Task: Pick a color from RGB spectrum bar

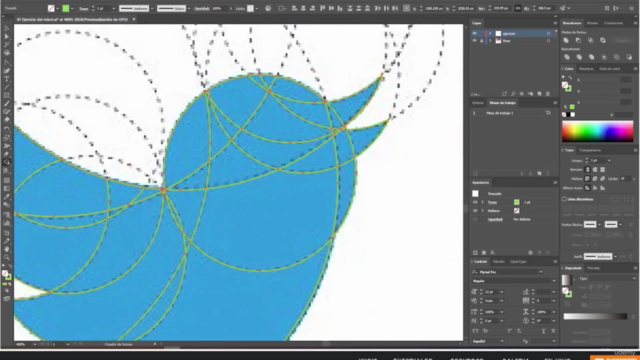Action: pyautogui.click(x=598, y=131)
